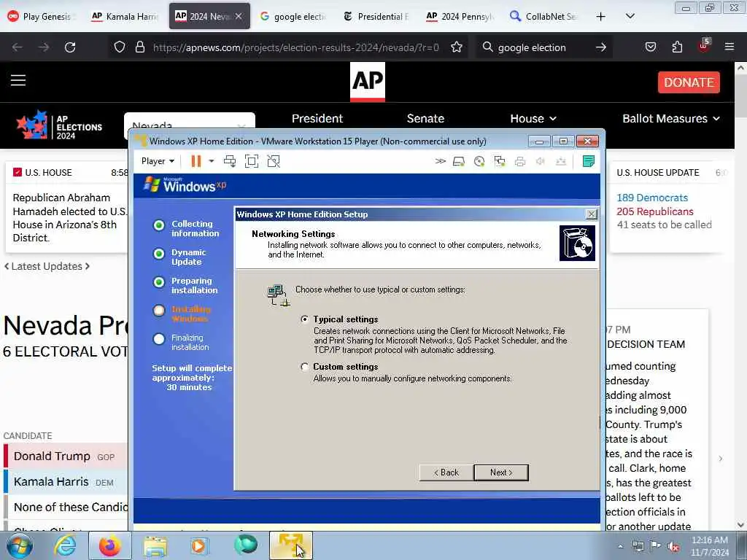Open the Player menu in VMware

(x=158, y=161)
